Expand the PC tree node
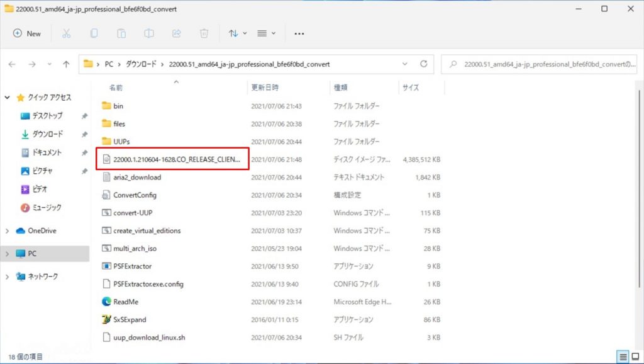Viewport: 644px width, 364px height. click(x=7, y=254)
